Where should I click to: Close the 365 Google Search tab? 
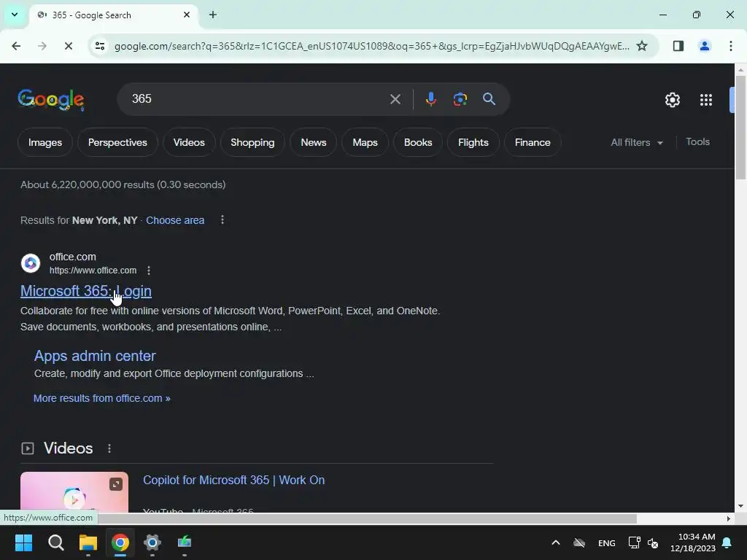click(186, 15)
